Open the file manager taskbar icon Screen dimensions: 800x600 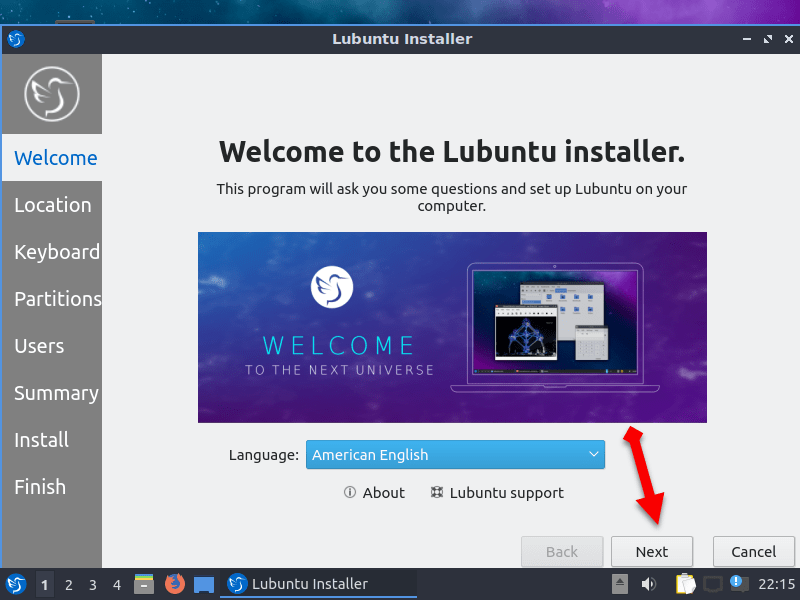coord(144,584)
